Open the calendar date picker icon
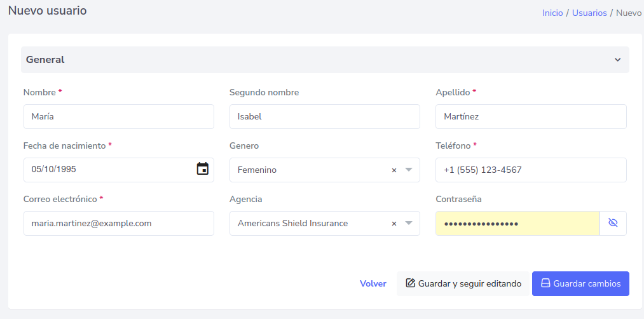The height and width of the screenshot is (319, 644). coord(202,169)
